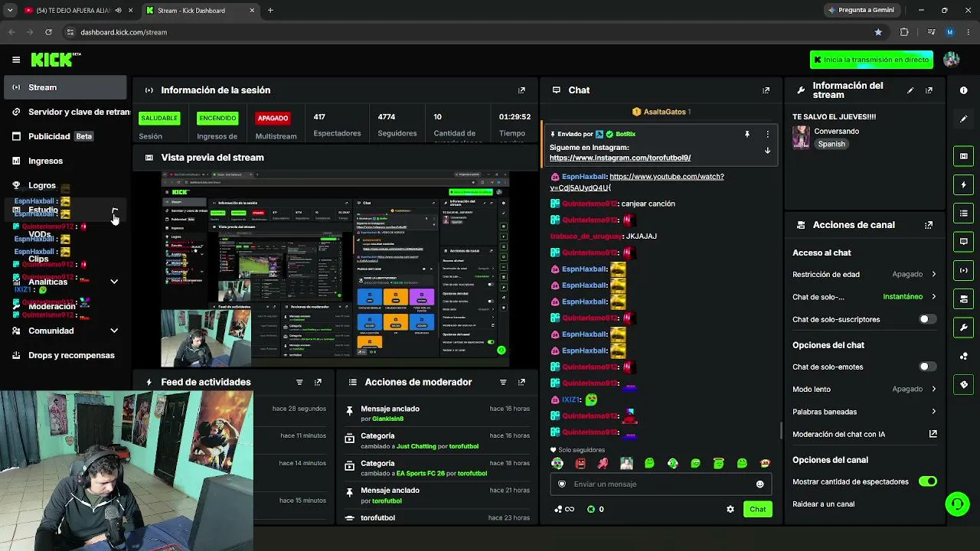Click the pencil icon in the right rail
980x551 pixels.
click(964, 119)
